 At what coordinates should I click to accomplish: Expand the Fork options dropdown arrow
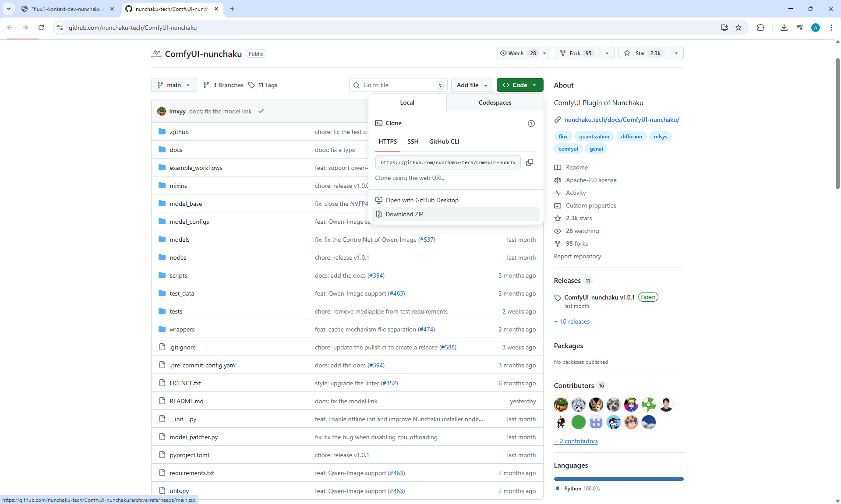click(607, 53)
